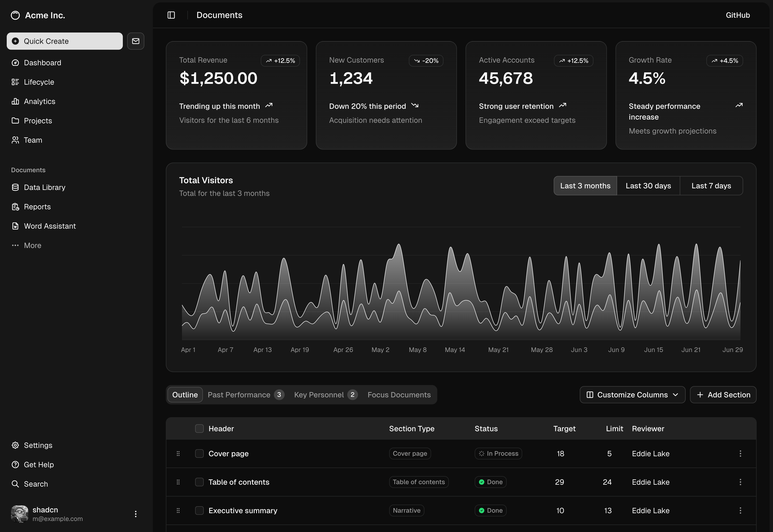Select the Last 30 days range
This screenshot has width=773, height=532.
pyautogui.click(x=648, y=186)
